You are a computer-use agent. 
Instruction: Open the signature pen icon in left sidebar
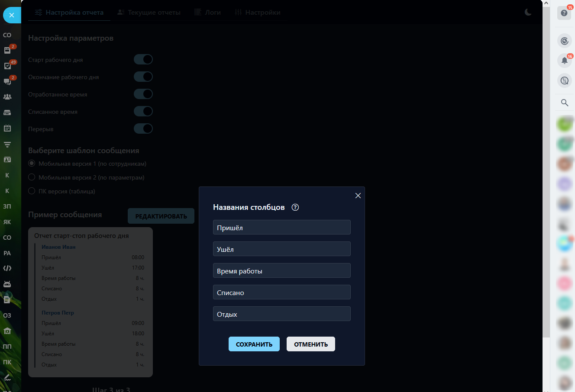tap(7, 377)
